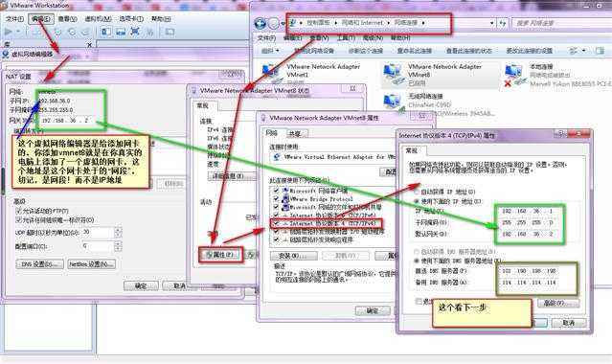
Task: Open VMware 帮助(H) menu
Action: pyautogui.click(x=161, y=19)
